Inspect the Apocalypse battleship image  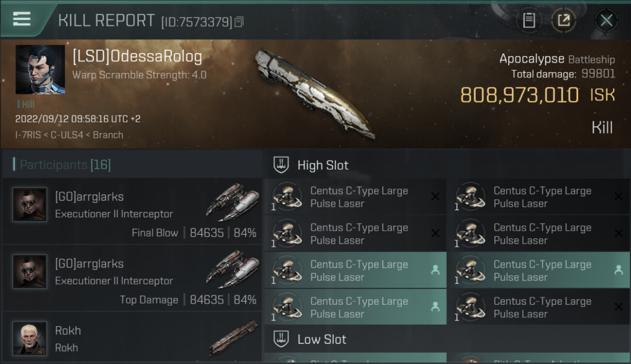[x=315, y=92]
